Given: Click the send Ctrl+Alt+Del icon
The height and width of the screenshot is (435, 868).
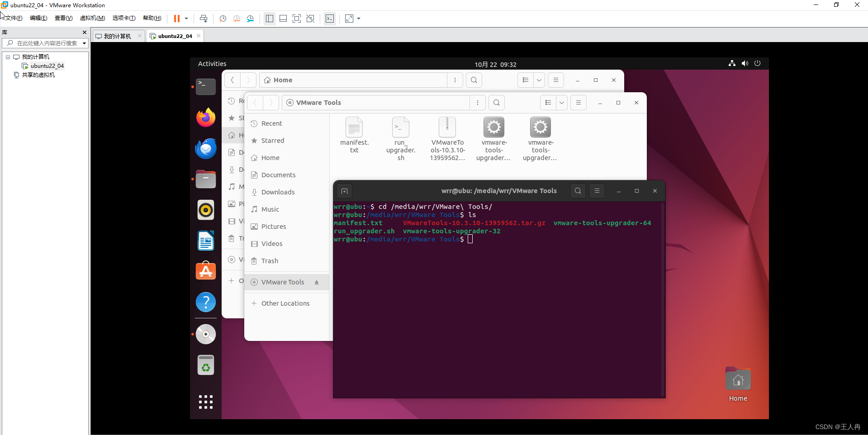Looking at the screenshot, I should (204, 19).
